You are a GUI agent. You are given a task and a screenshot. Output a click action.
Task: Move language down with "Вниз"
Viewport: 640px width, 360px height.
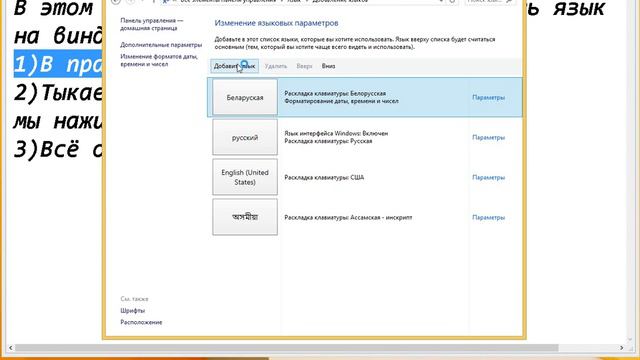328,66
